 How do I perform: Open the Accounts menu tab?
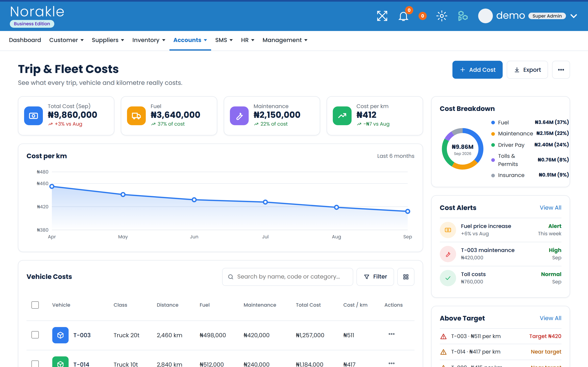190,40
